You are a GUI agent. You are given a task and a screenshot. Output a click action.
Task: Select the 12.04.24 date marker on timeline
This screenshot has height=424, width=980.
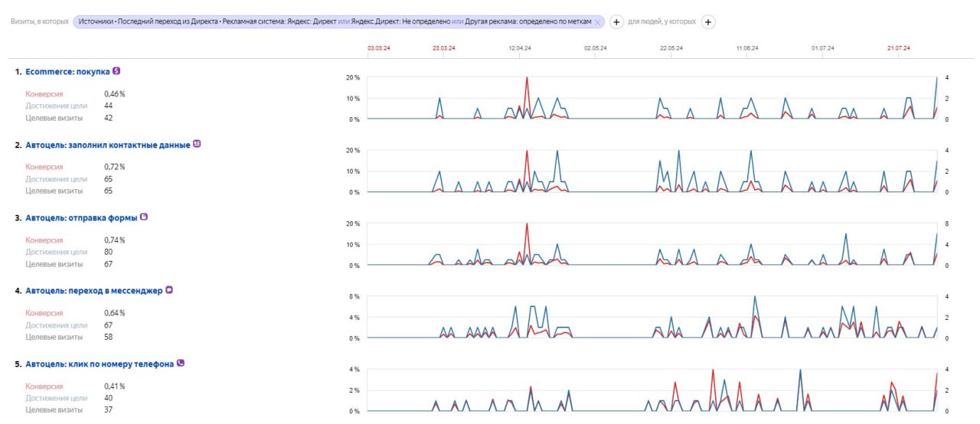click(520, 48)
